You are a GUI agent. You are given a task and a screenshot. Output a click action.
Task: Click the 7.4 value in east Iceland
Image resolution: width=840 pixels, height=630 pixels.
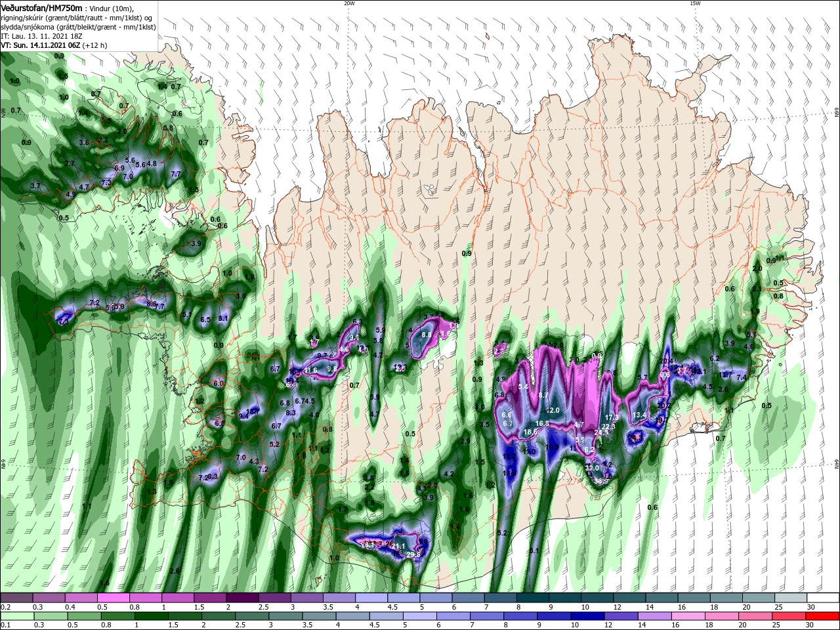click(742, 377)
